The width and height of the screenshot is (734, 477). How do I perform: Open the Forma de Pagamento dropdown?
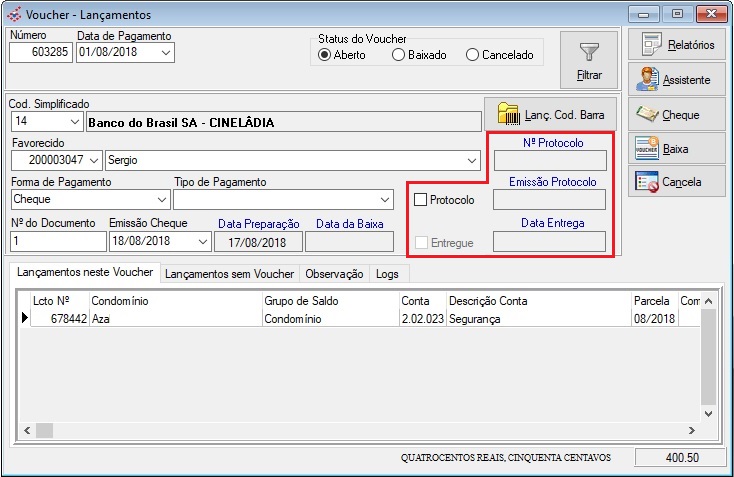[162, 199]
